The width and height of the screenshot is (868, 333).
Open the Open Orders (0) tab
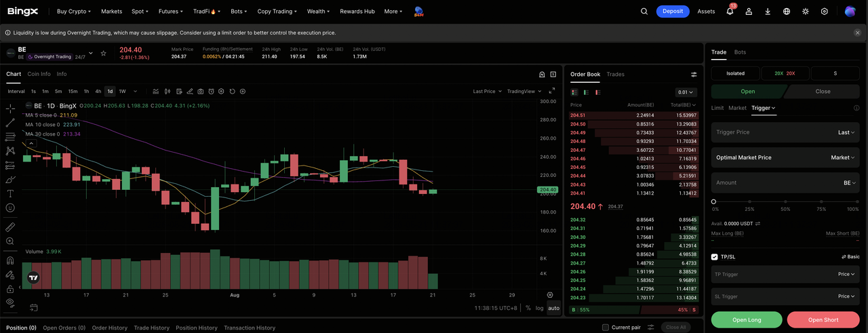(64, 328)
